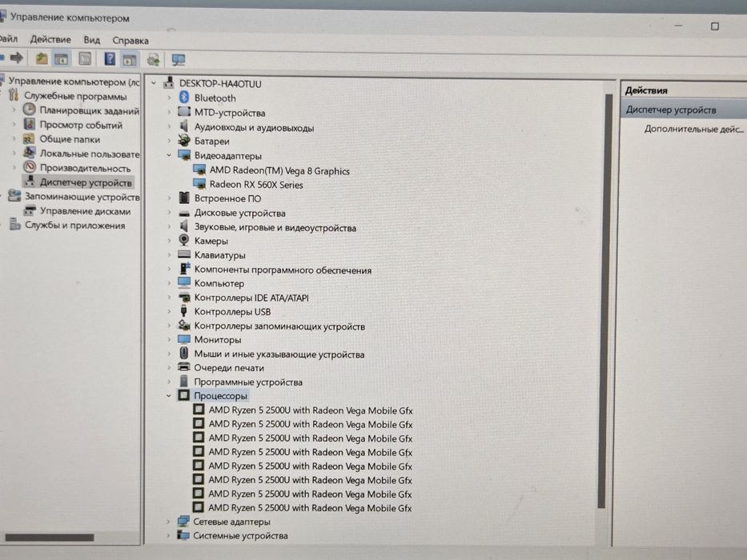Click the Компоненты программного обеспечения icon
The width and height of the screenshot is (747, 560).
(x=184, y=269)
